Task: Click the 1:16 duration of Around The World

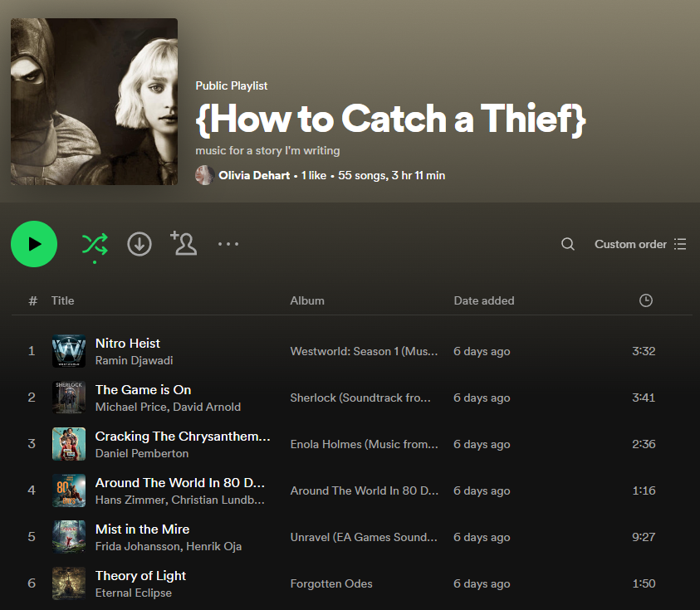Action: click(x=644, y=490)
